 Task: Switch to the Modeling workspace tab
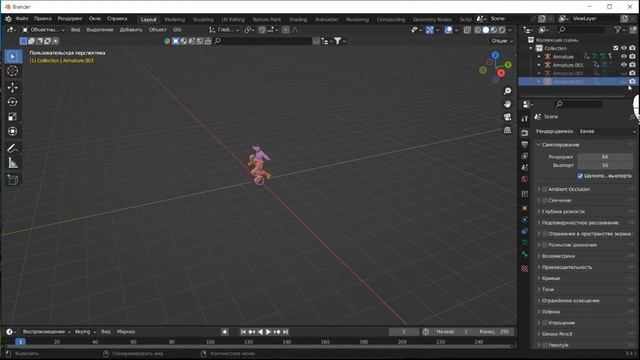pos(175,19)
